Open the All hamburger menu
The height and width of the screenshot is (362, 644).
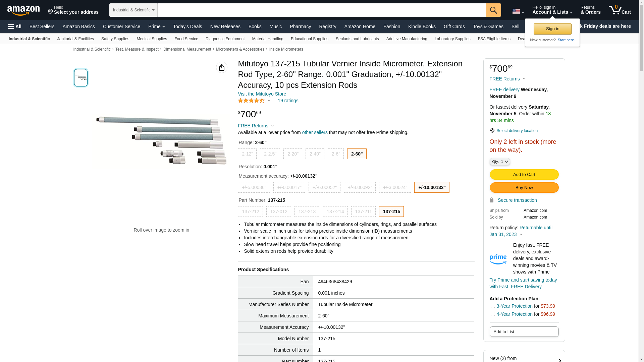[15, 26]
